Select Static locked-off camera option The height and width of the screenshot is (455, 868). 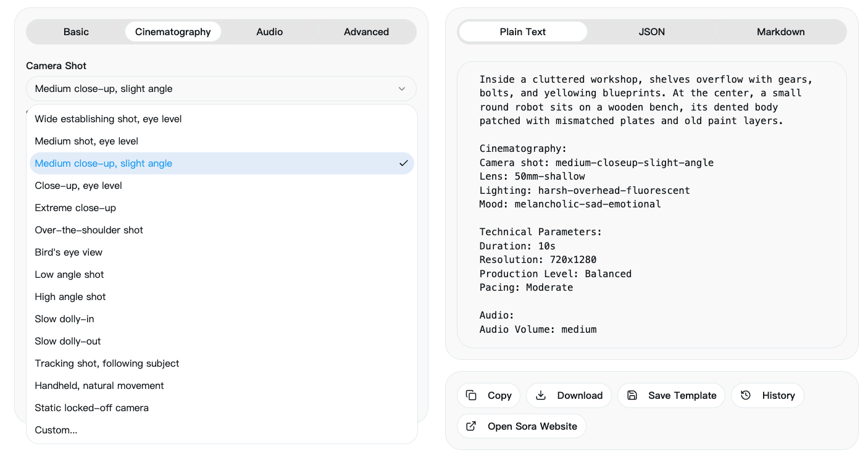pyautogui.click(x=92, y=408)
